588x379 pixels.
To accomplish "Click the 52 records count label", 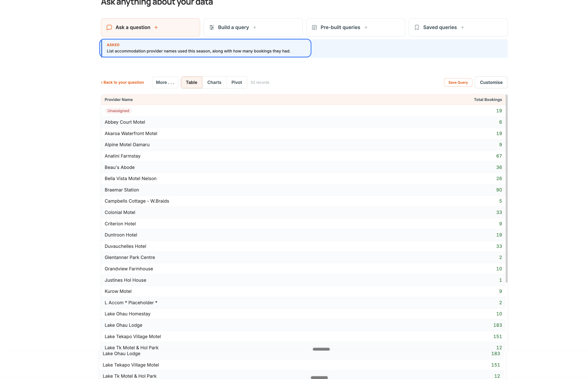I will (x=260, y=82).
